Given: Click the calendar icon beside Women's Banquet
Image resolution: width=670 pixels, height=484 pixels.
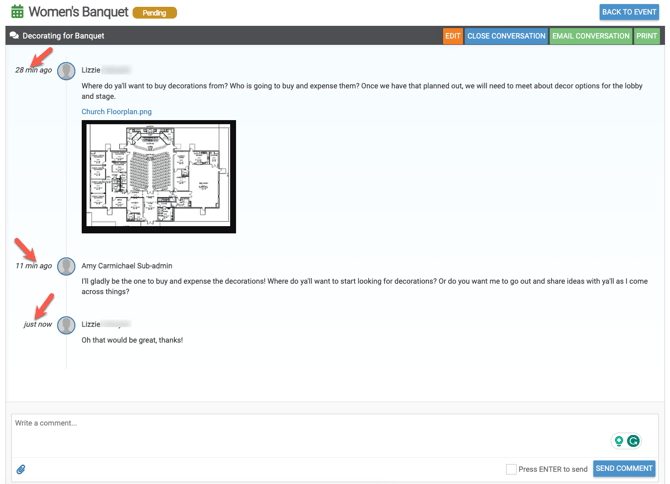Looking at the screenshot, I should [17, 12].
